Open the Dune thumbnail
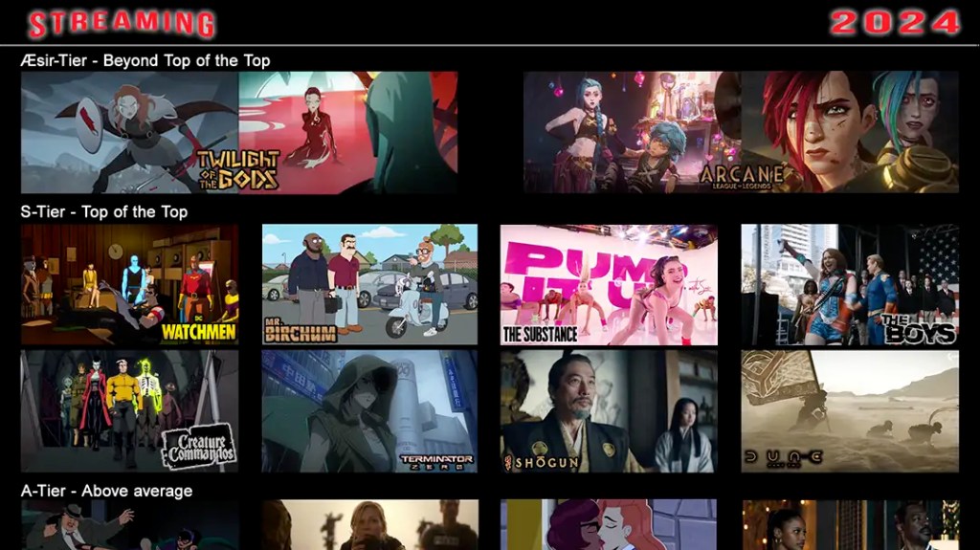The height and width of the screenshot is (550, 980). [850, 410]
